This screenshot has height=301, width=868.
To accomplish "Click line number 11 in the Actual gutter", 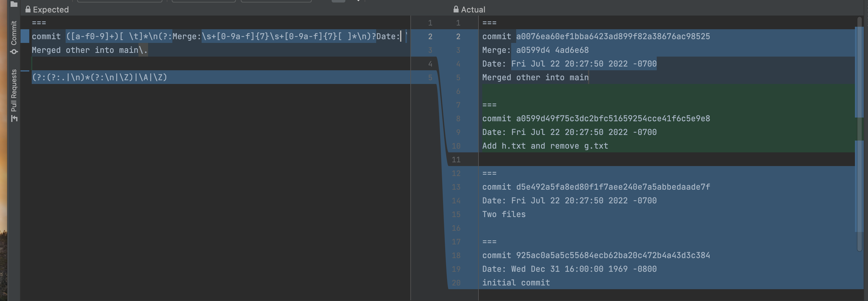I will click(x=456, y=160).
